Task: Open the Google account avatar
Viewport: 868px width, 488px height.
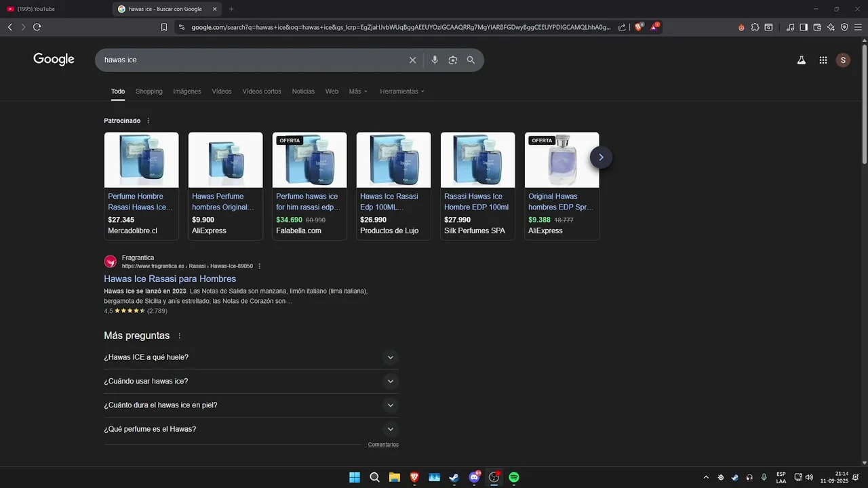Action: pos(843,60)
